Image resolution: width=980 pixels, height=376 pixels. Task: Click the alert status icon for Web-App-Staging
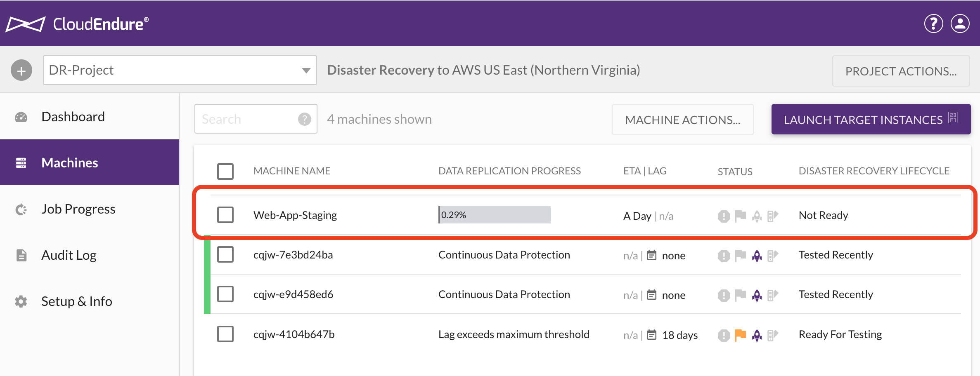click(x=724, y=216)
